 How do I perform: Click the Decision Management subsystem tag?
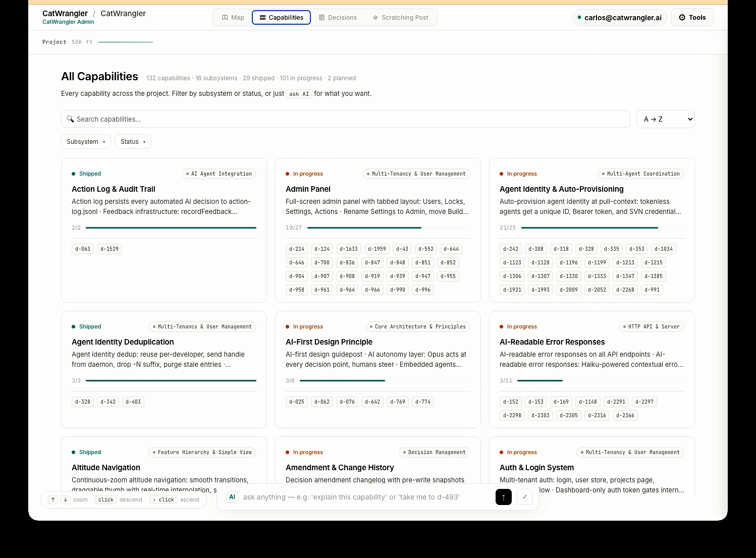pyautogui.click(x=435, y=452)
